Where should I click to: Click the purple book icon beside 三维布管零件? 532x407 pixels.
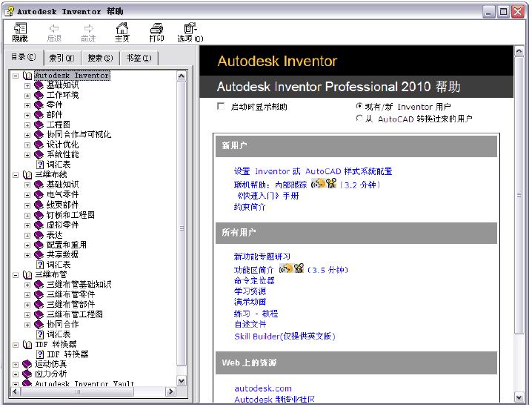tap(39, 294)
